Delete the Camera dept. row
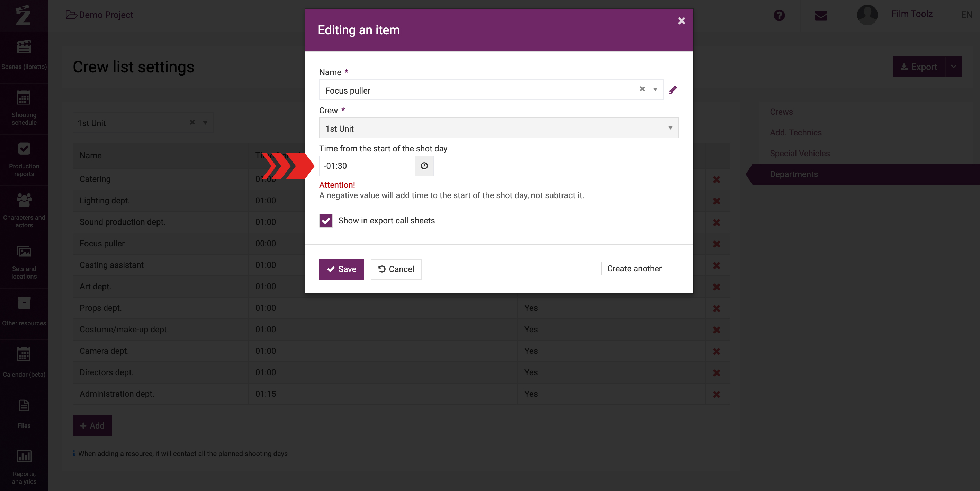 [716, 351]
